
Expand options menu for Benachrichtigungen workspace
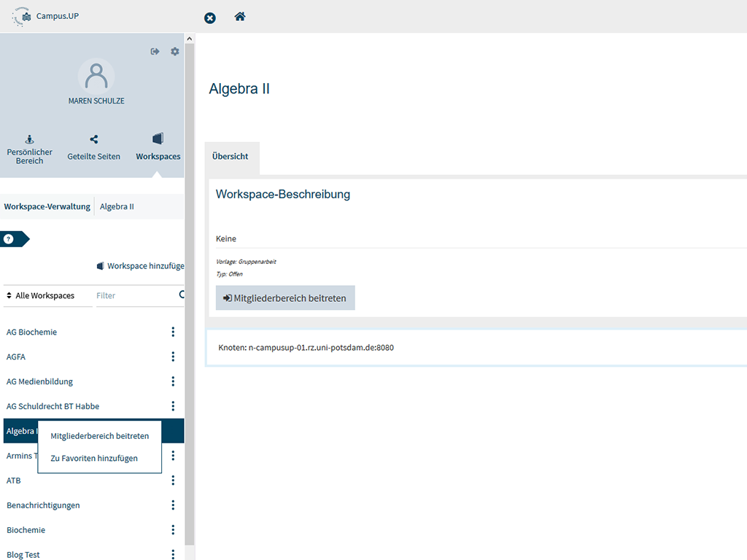(173, 505)
